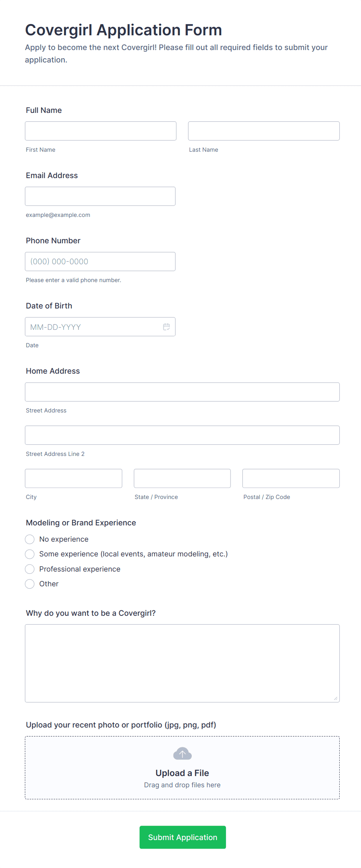Focus the First Name field

click(101, 131)
